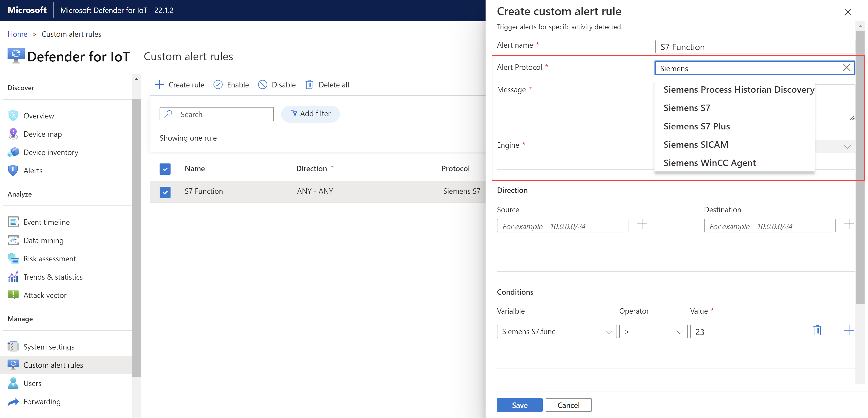Add a new condition with the plus icon
Screen dimensions: 868x418
pos(849,331)
